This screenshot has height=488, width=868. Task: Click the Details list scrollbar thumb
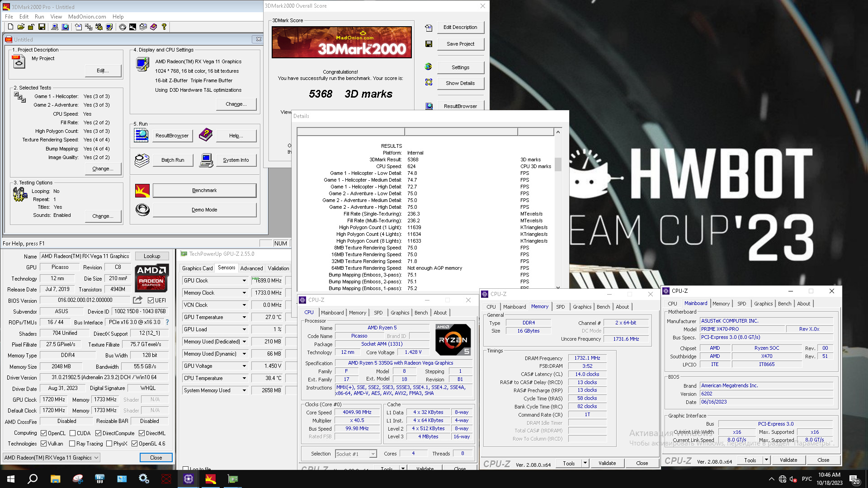[x=558, y=164]
